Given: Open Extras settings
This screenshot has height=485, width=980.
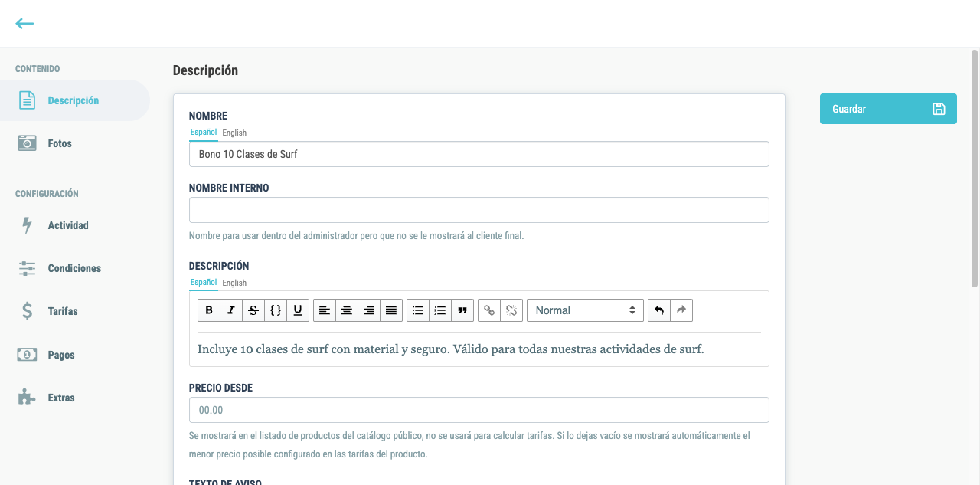Looking at the screenshot, I should coord(74,398).
